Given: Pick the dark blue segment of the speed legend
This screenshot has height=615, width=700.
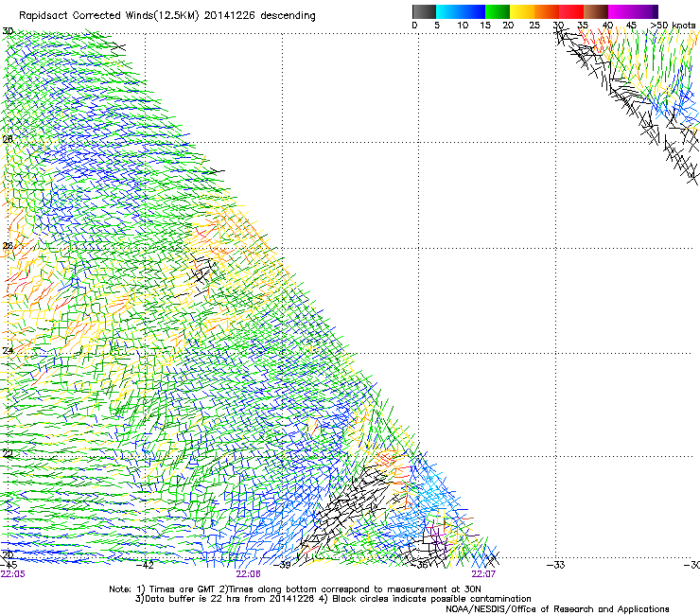Looking at the screenshot, I should coord(473,11).
